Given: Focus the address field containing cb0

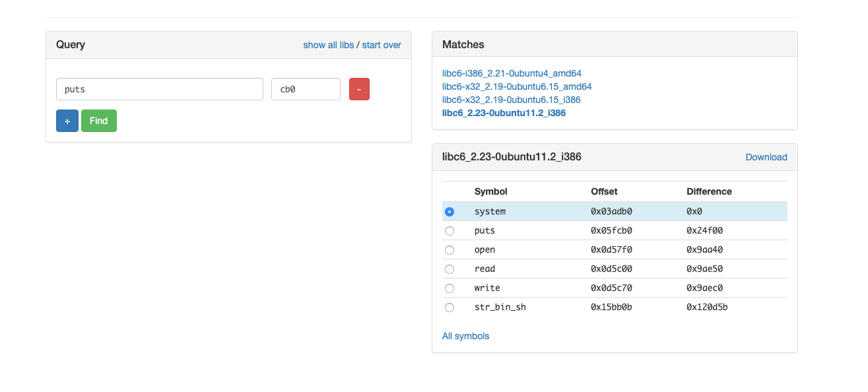Looking at the screenshot, I should point(306,89).
